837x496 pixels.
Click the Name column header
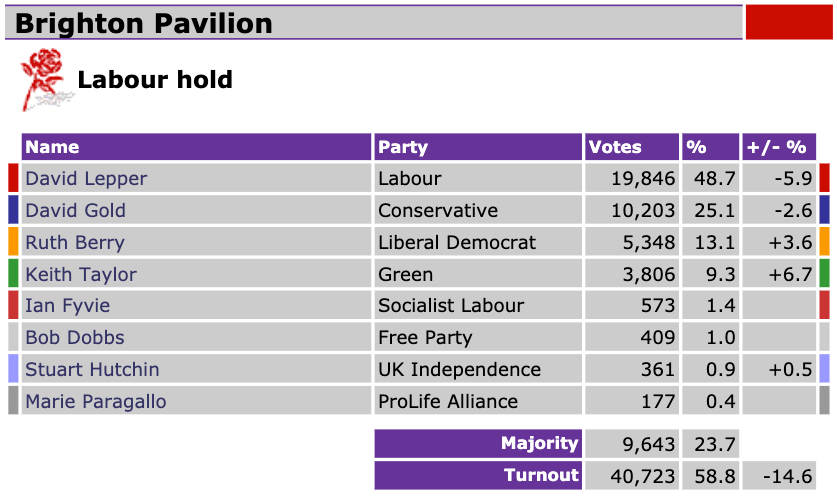pyautogui.click(x=52, y=147)
